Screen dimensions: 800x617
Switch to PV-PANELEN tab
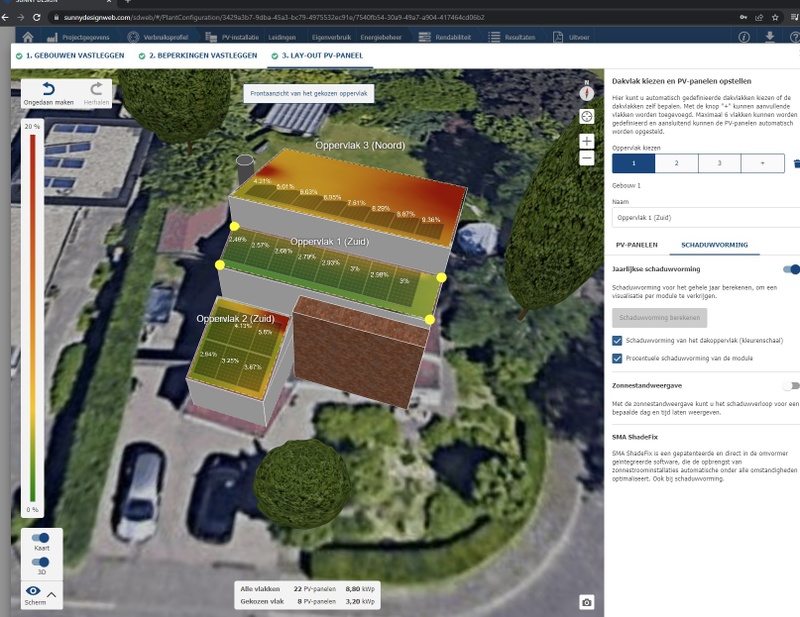coord(636,245)
